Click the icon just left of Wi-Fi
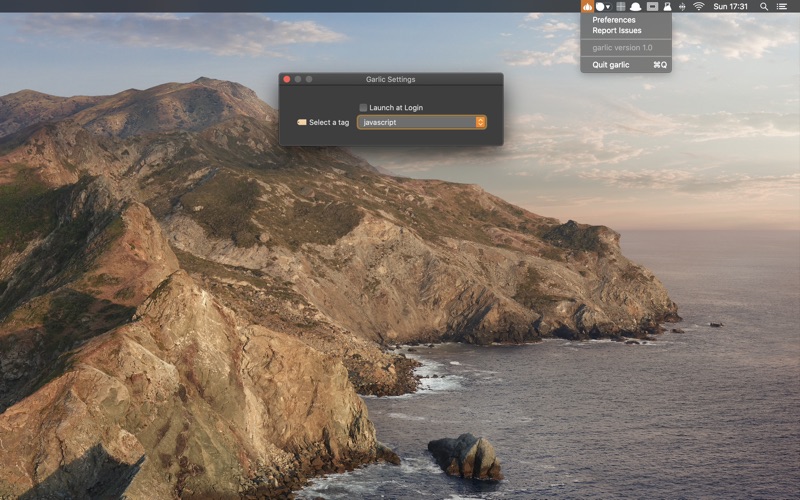 pos(682,6)
